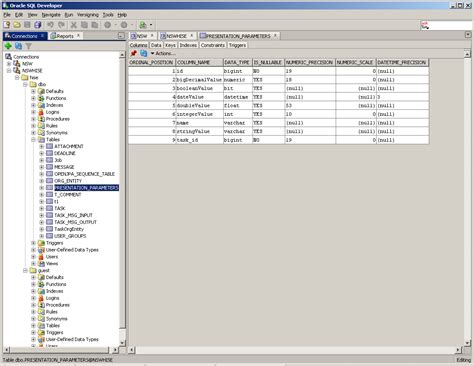Expand the NSW connection node
Viewport: 474px width, 366px height.
(9, 64)
